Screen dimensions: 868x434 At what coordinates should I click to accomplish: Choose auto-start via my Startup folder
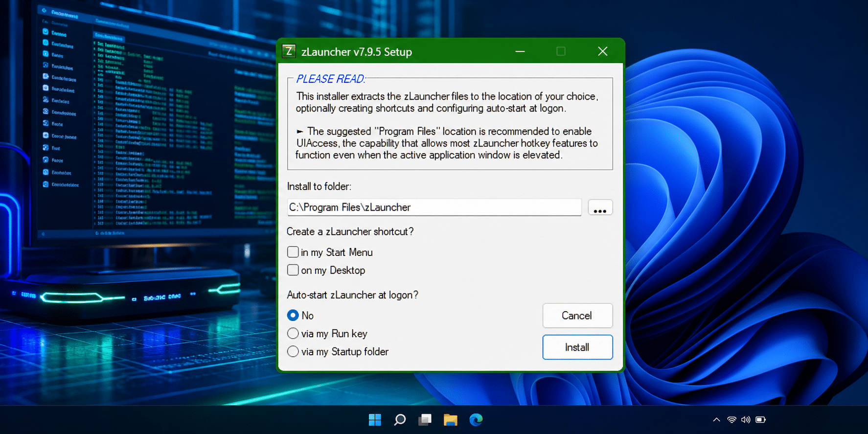(293, 352)
